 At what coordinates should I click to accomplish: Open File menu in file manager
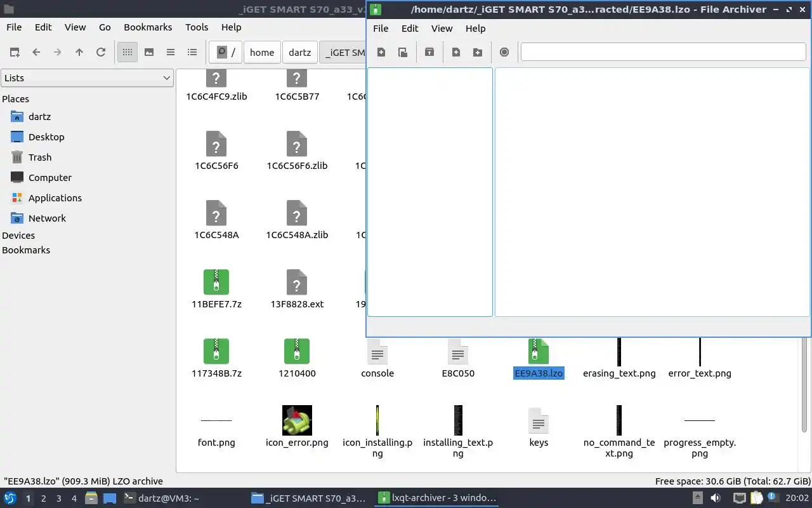(14, 27)
